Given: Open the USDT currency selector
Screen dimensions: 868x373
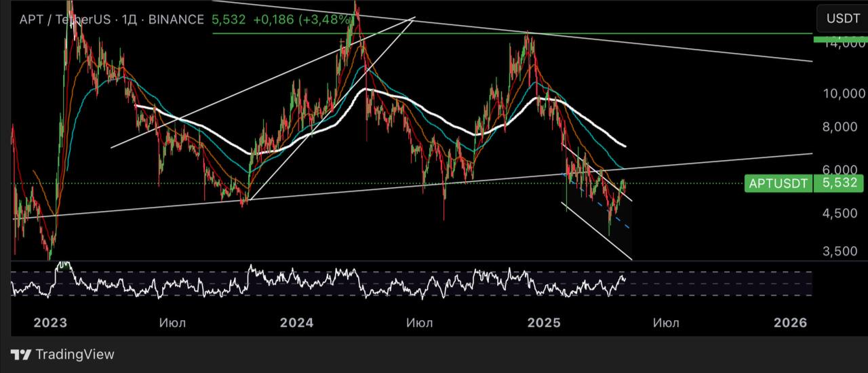Looking at the screenshot, I should (x=843, y=18).
